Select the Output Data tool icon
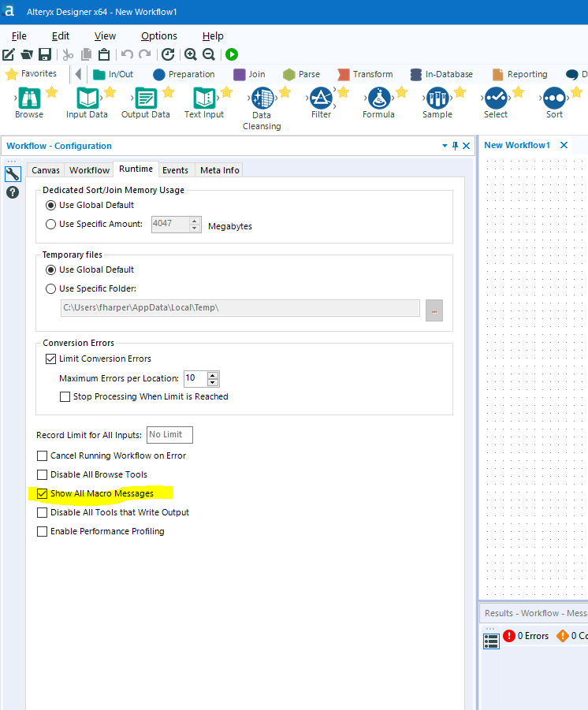588x710 pixels. 146,98
